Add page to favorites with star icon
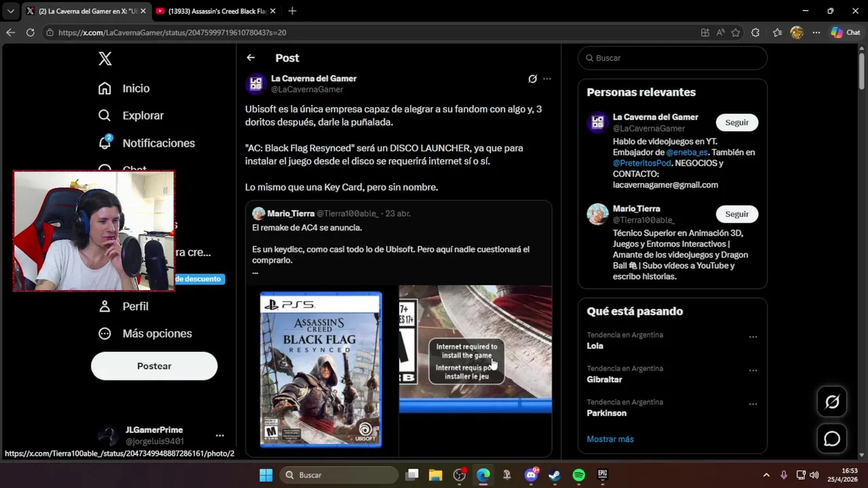This screenshot has width=868, height=488. (736, 33)
